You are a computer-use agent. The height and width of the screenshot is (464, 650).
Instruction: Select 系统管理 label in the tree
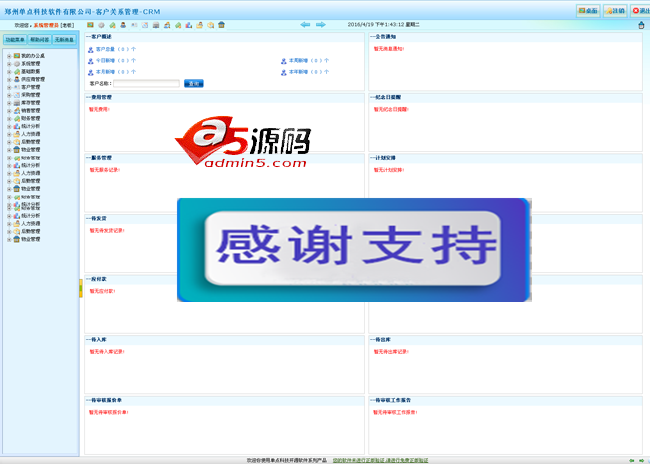pyautogui.click(x=31, y=64)
